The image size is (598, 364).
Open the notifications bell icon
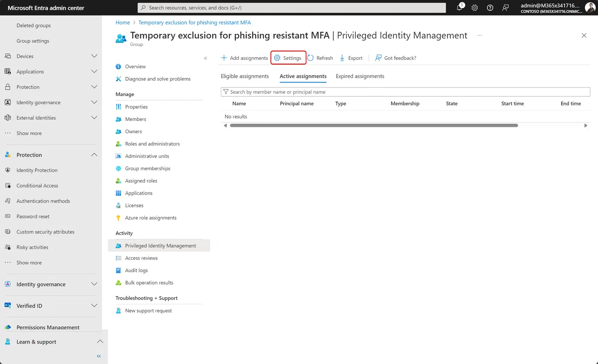(x=460, y=7)
